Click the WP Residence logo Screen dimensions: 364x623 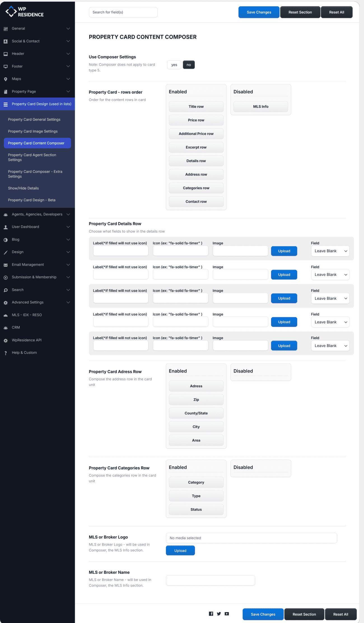(x=25, y=12)
